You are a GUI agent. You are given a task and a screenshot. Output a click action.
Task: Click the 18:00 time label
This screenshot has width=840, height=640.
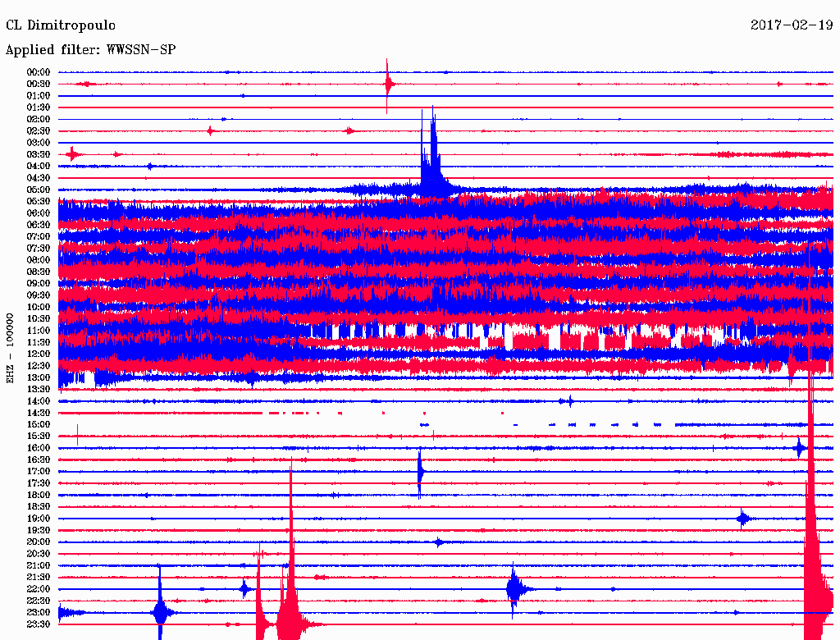coord(39,496)
